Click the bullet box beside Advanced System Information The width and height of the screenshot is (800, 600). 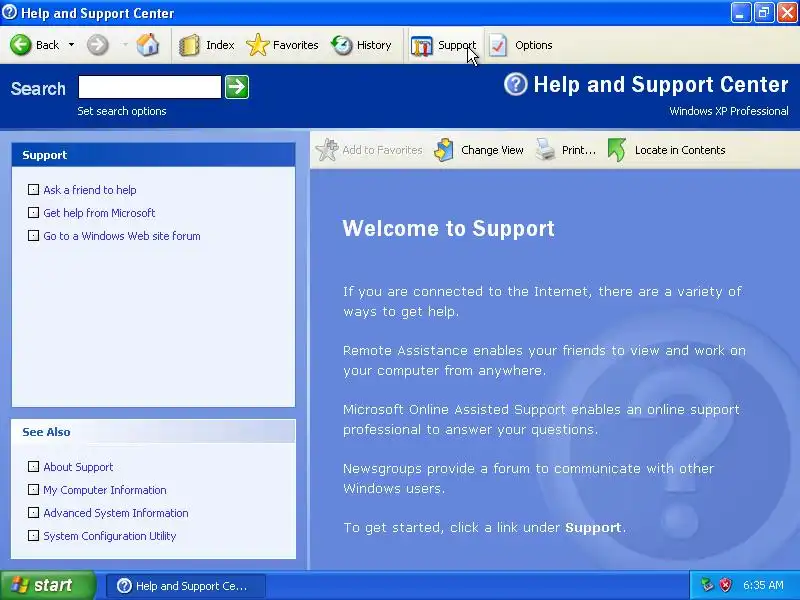pos(33,512)
